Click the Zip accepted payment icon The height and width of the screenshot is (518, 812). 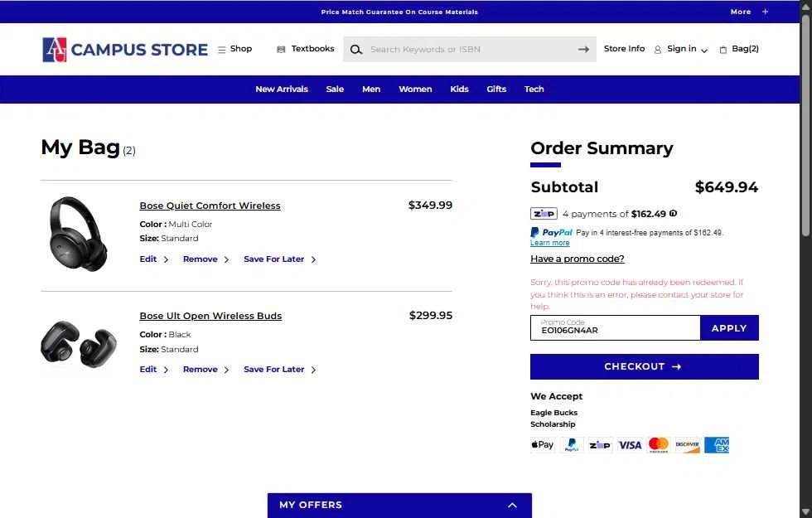pos(600,445)
